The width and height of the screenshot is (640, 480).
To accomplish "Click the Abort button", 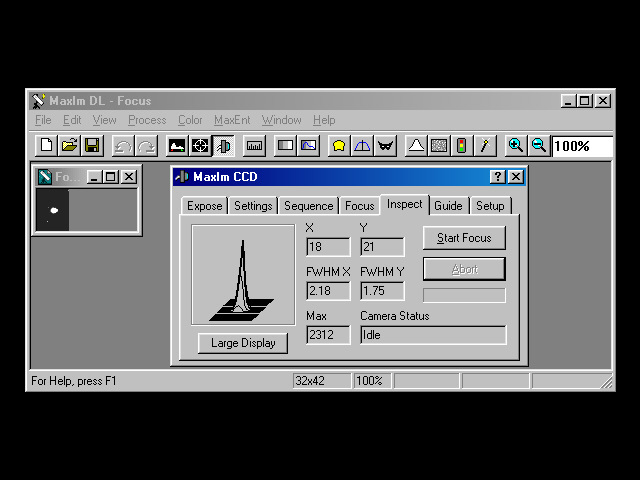I will [464, 269].
